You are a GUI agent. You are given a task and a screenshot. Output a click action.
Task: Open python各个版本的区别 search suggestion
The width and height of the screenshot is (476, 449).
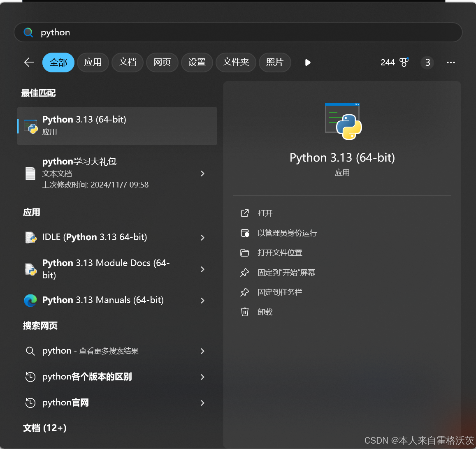(x=117, y=377)
